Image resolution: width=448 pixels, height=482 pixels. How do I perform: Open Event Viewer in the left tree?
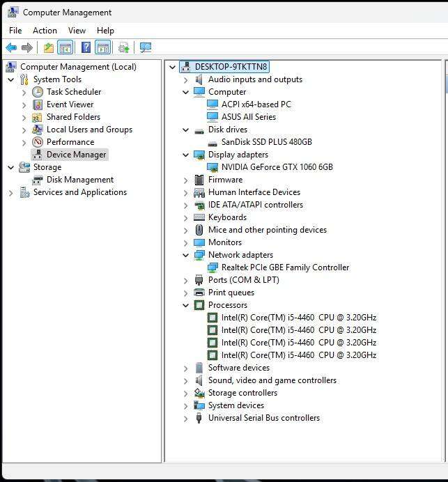coord(70,104)
